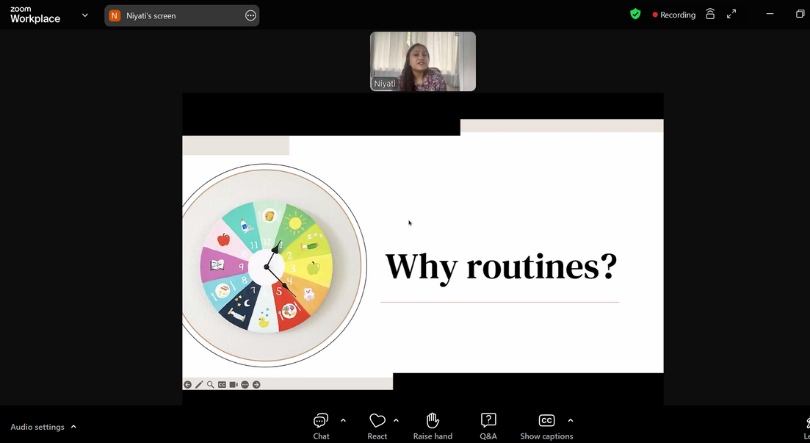Go to the previous slide arrow
The width and height of the screenshot is (810, 443).
tap(188, 385)
